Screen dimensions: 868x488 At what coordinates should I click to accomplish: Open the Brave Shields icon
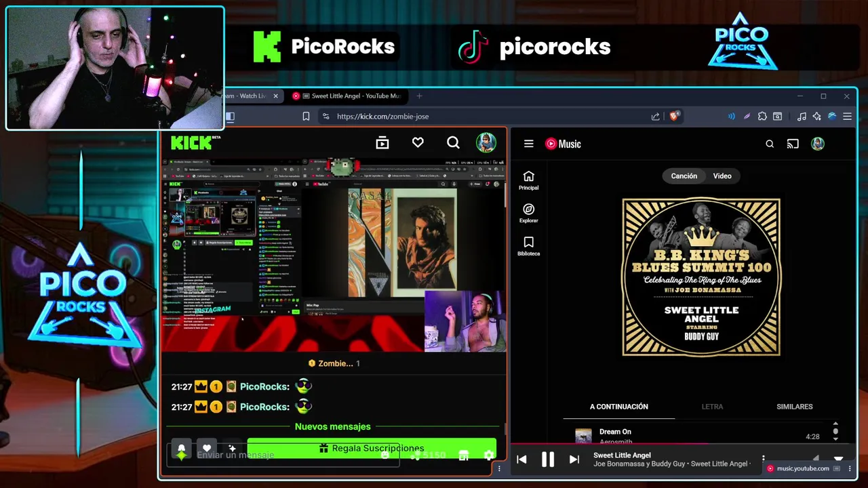pos(673,116)
